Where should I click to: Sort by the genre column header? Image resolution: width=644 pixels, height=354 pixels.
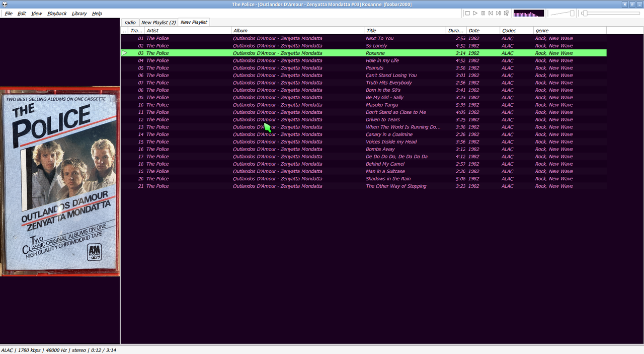[570, 31]
